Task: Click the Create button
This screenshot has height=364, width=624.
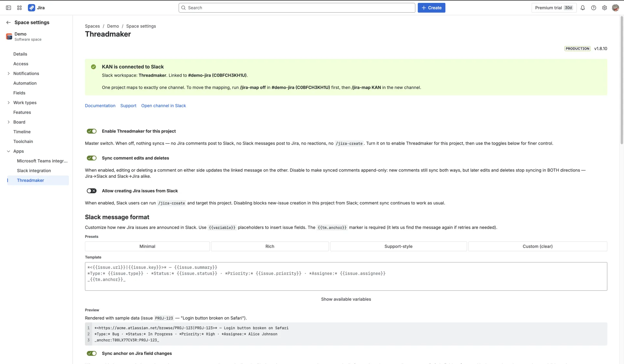Action: [x=431, y=8]
